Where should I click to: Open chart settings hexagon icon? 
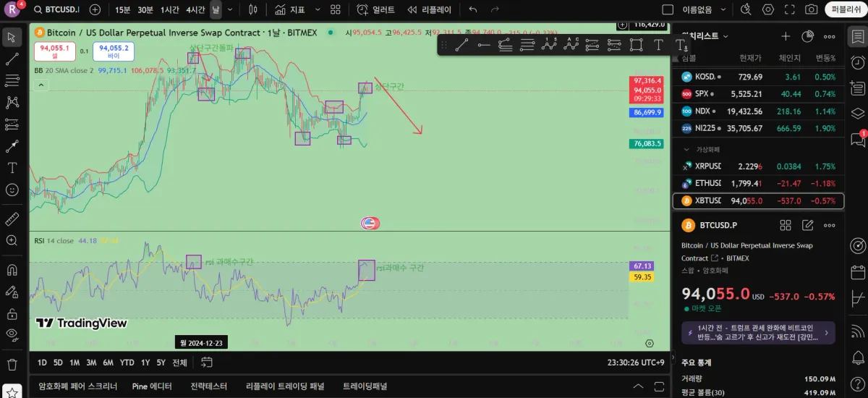tap(768, 9)
